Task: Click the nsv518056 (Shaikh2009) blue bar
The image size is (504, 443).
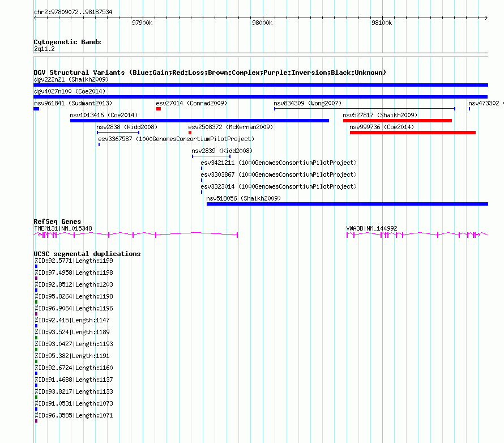Action: pos(347,204)
